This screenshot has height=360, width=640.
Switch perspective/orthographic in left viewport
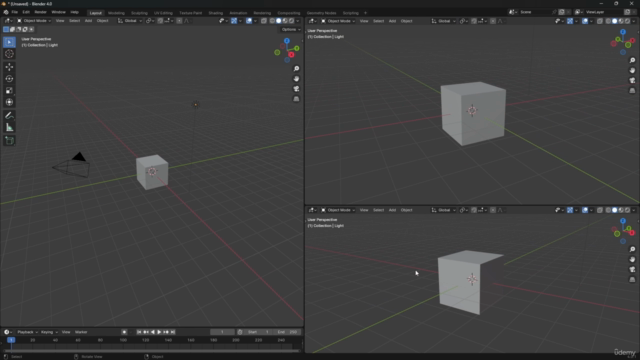coord(296,99)
